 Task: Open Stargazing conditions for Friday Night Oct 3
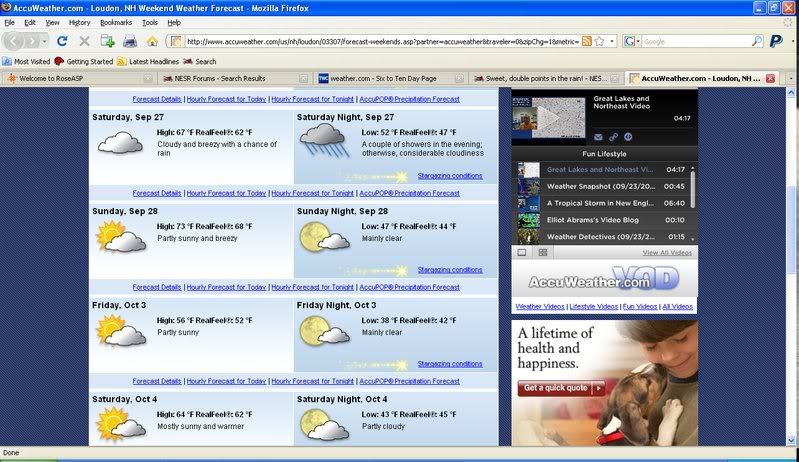click(x=450, y=364)
